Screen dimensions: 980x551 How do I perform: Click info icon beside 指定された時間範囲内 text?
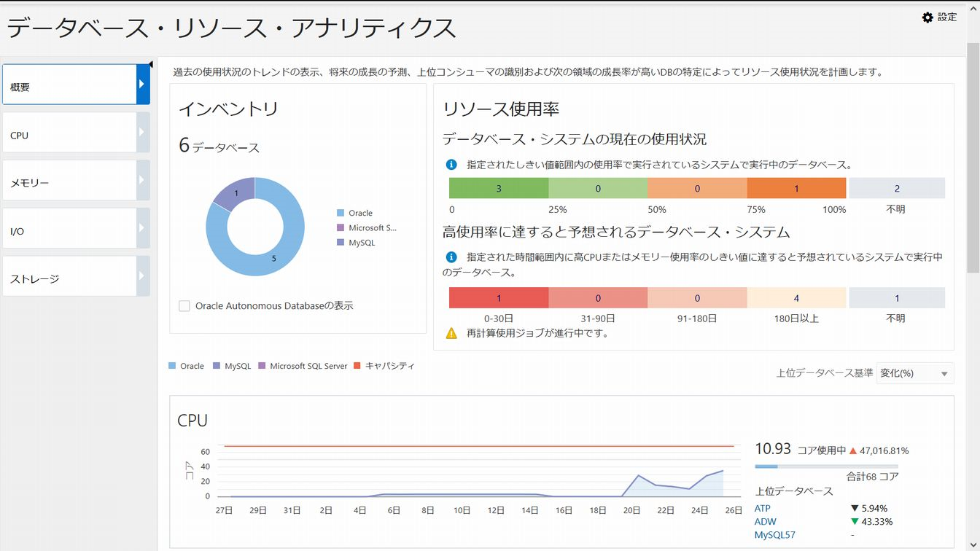coord(451,257)
